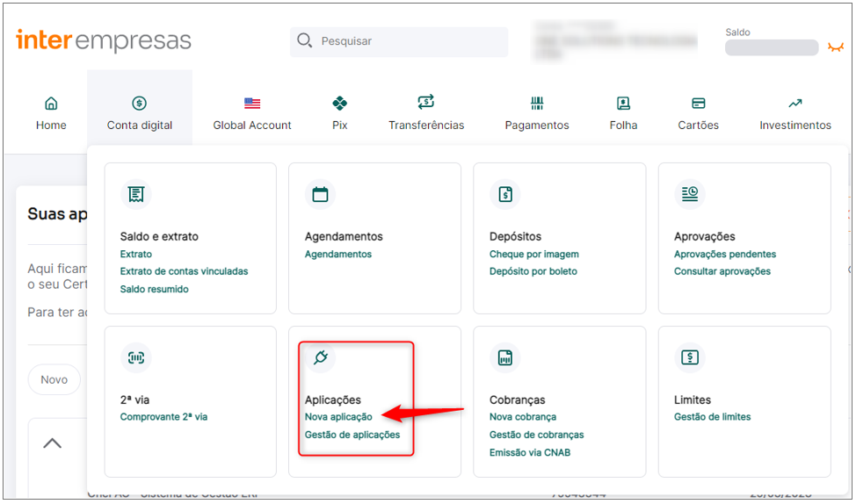Click the Global Account flag icon
Image resolution: width=856 pixels, height=504 pixels.
(252, 103)
